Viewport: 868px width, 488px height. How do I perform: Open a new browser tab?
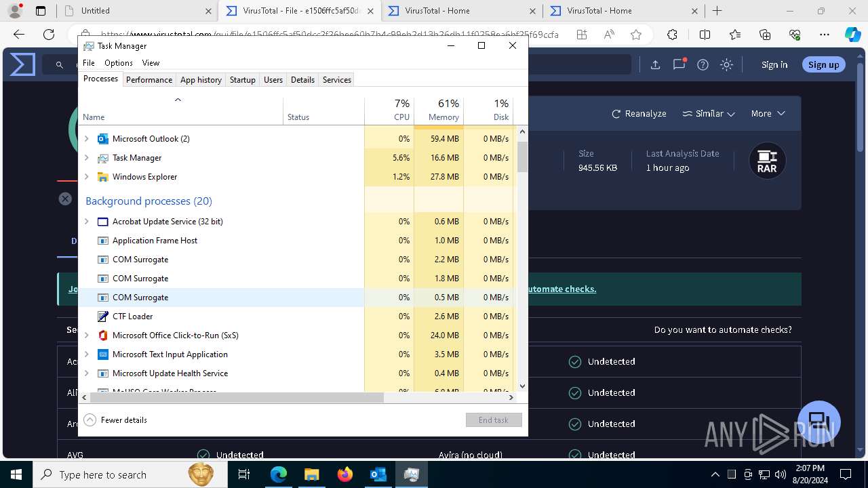click(x=717, y=11)
